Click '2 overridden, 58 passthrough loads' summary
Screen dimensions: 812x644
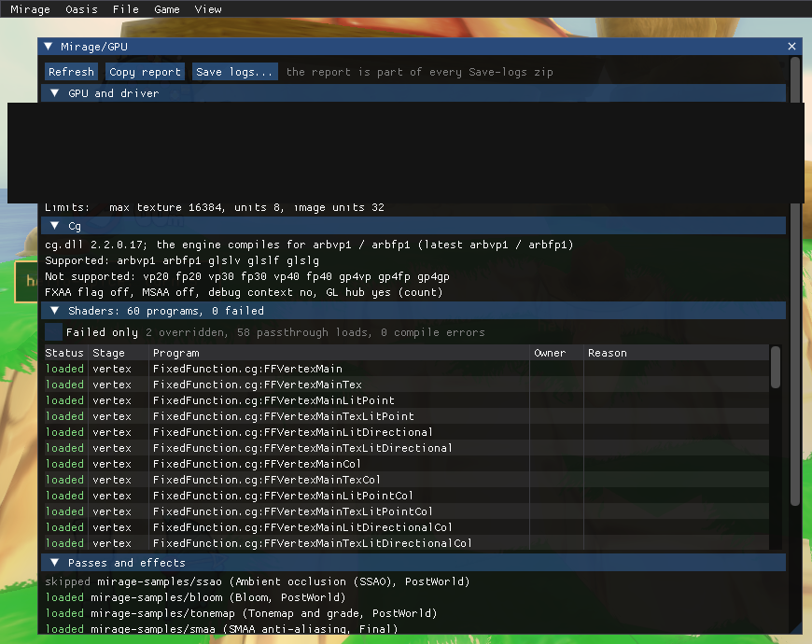pyautogui.click(x=315, y=332)
